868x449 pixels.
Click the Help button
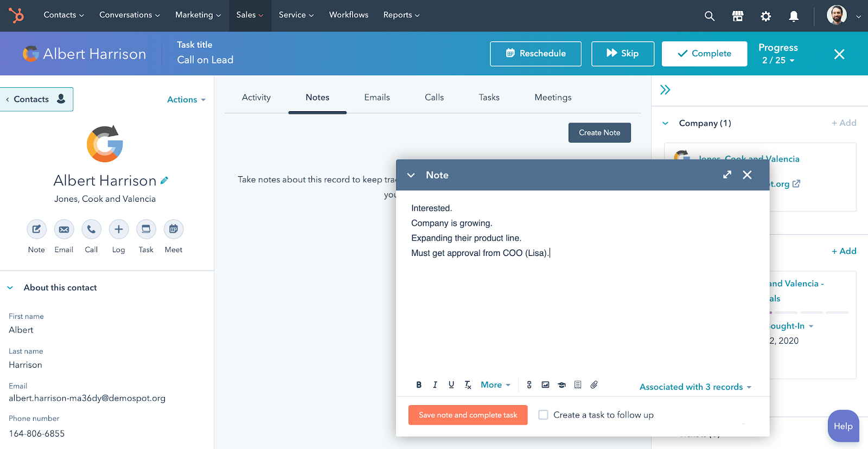[x=843, y=426]
